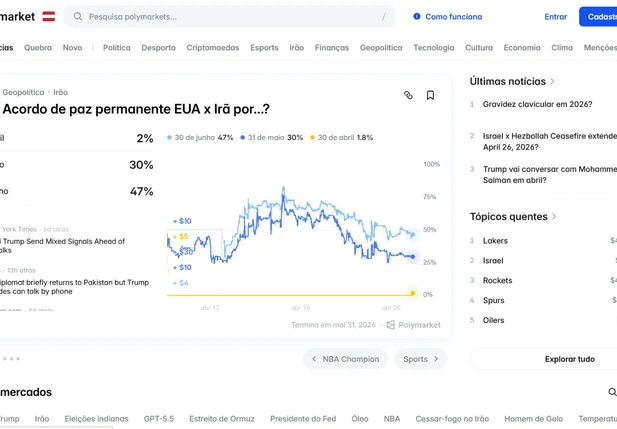Click the Polymarket logo under the chart

click(414, 325)
